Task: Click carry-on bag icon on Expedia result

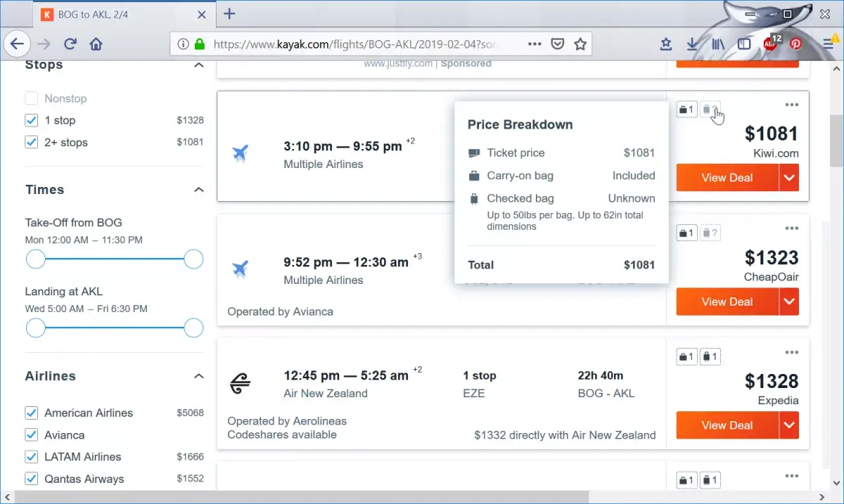Action: [686, 356]
